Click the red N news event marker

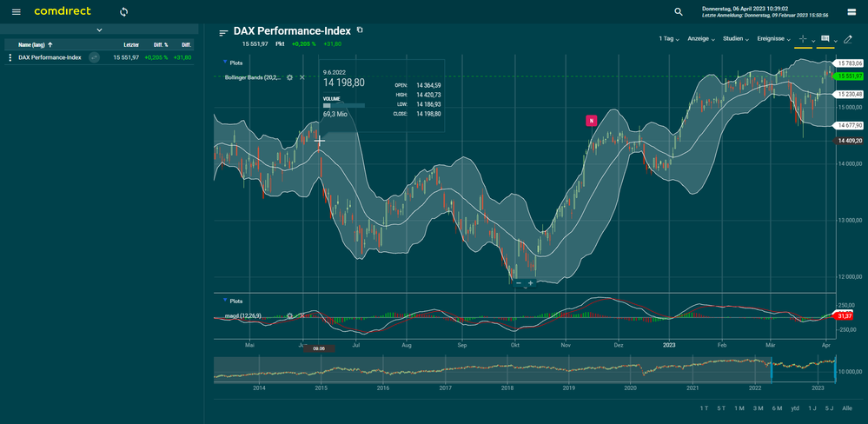pos(592,120)
